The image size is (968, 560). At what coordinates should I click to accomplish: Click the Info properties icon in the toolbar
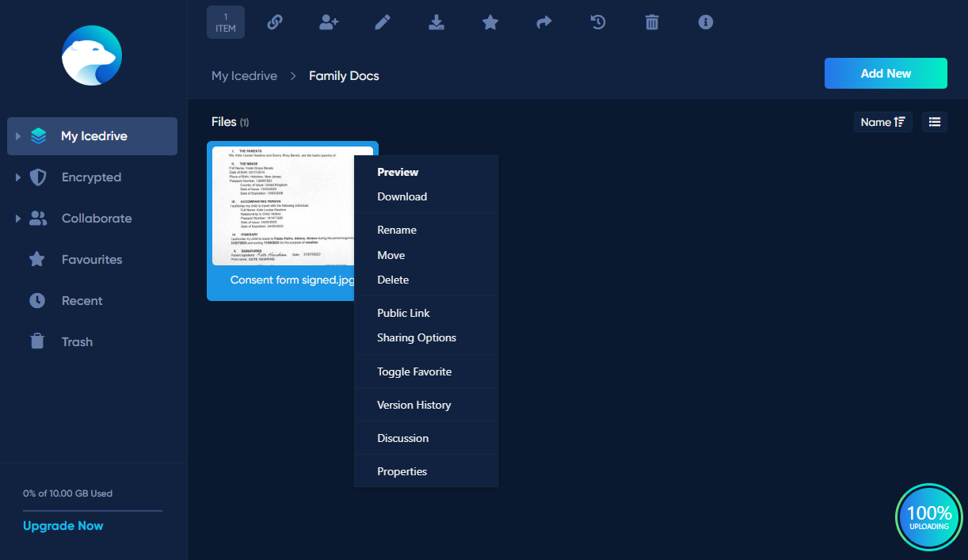click(706, 22)
